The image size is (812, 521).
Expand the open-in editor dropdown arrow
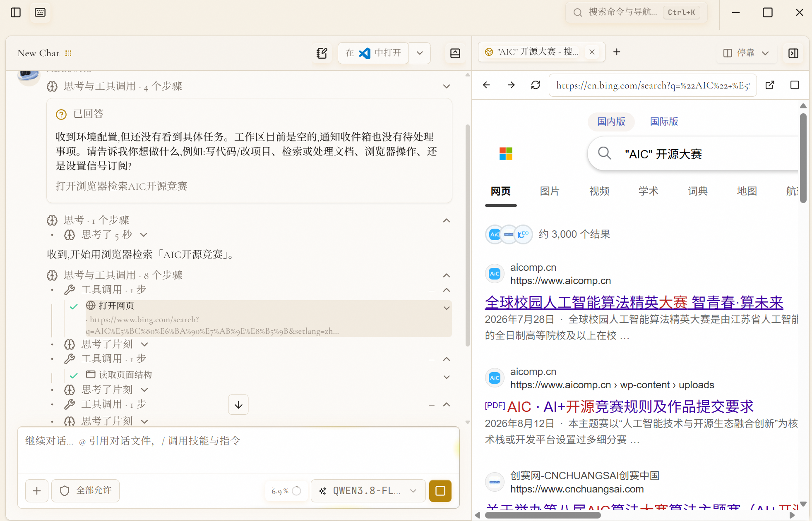pyautogui.click(x=420, y=53)
